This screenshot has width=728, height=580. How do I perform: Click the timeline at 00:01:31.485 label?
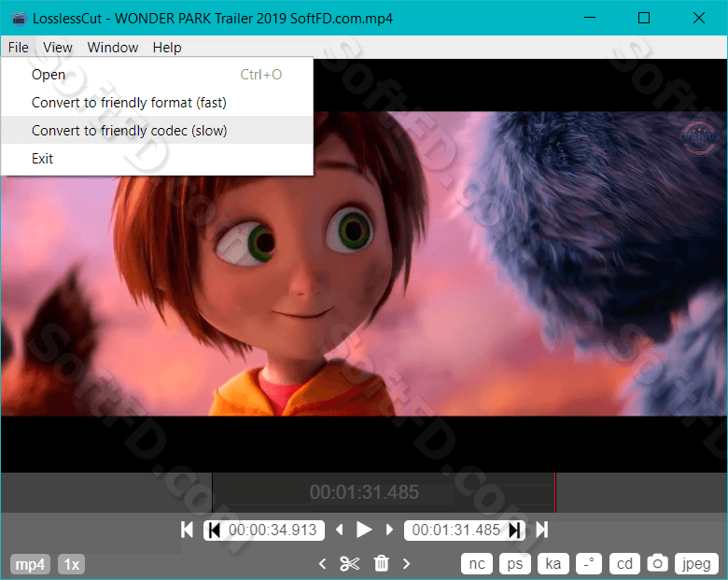point(364,492)
